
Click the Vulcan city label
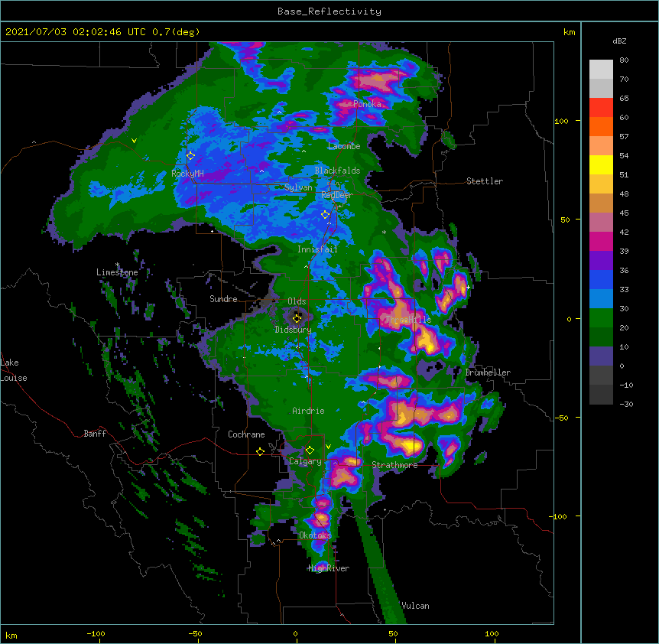[415, 606]
